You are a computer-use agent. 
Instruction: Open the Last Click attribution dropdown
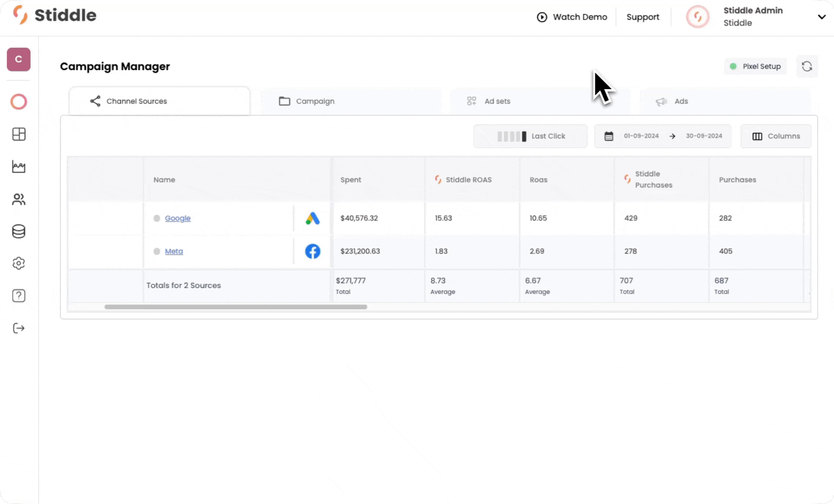pyautogui.click(x=530, y=136)
